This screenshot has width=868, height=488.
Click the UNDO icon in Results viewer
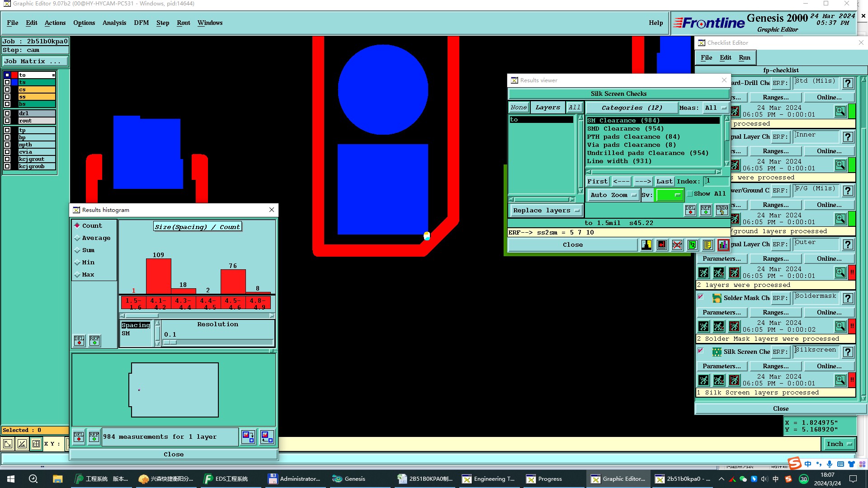pos(722,210)
